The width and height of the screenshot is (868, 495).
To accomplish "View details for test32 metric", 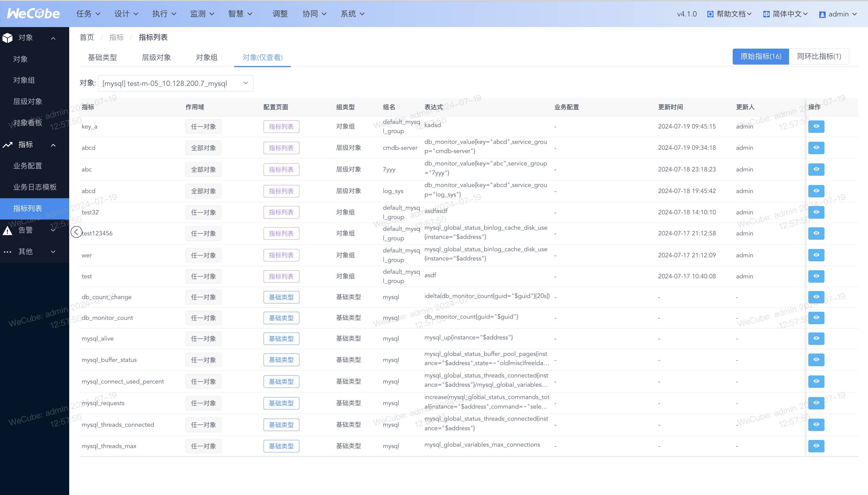I will point(816,212).
